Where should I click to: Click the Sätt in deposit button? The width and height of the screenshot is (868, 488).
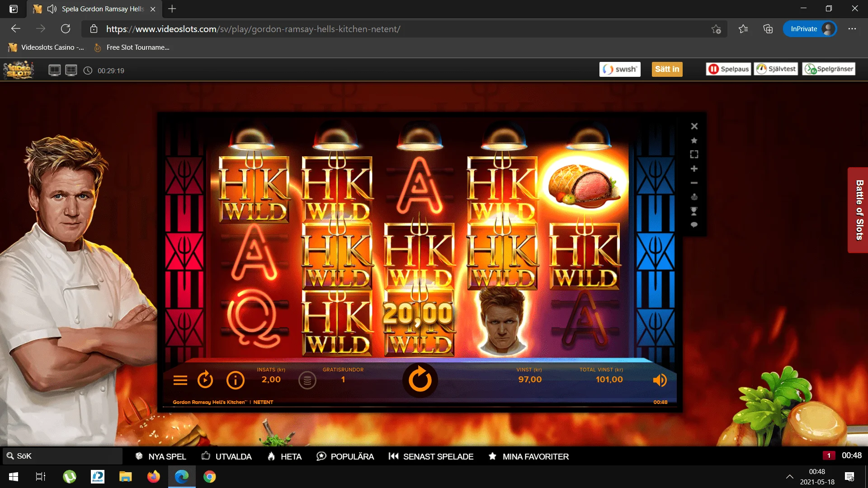click(x=667, y=69)
